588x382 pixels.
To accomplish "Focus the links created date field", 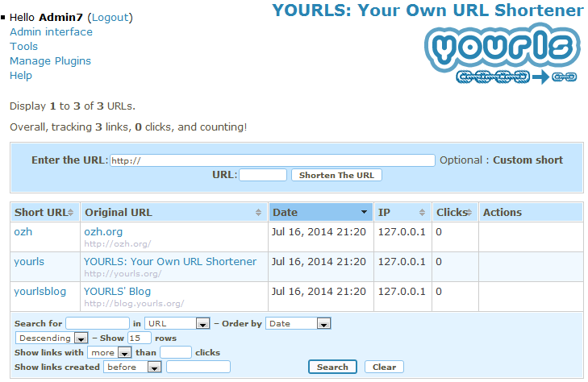I will (198, 367).
